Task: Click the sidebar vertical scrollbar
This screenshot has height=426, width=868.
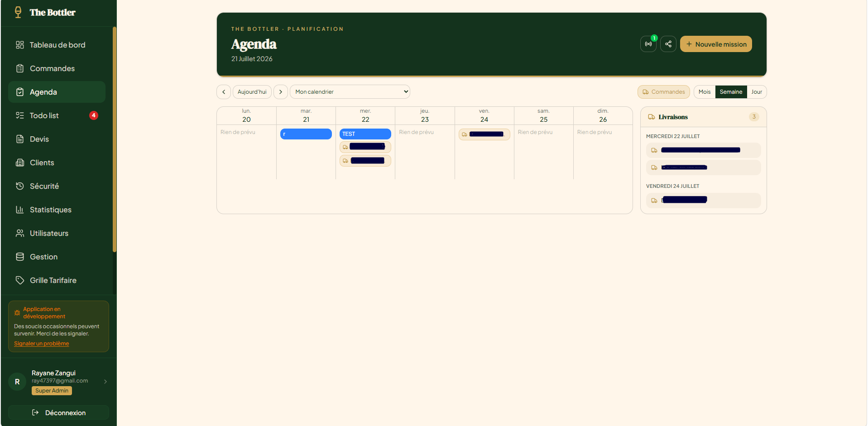Action: pos(115,139)
